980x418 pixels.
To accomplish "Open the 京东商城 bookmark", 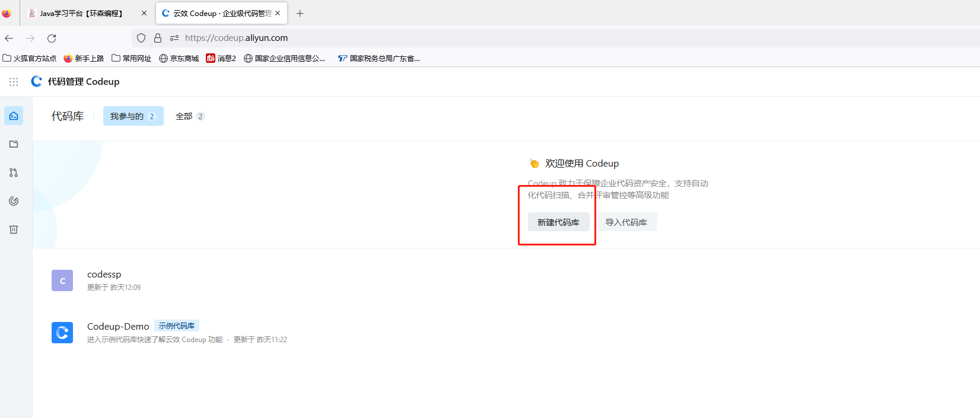I will coord(179,58).
